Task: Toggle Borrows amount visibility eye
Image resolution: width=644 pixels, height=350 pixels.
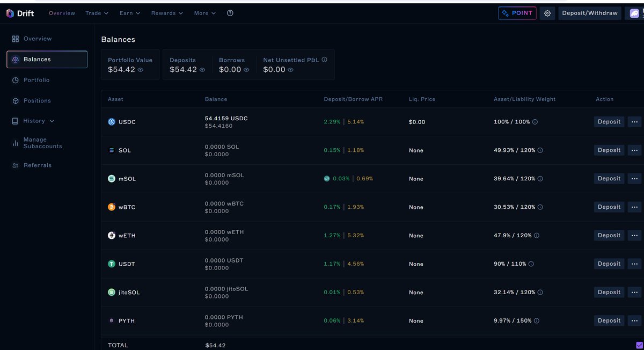Action: point(246,70)
